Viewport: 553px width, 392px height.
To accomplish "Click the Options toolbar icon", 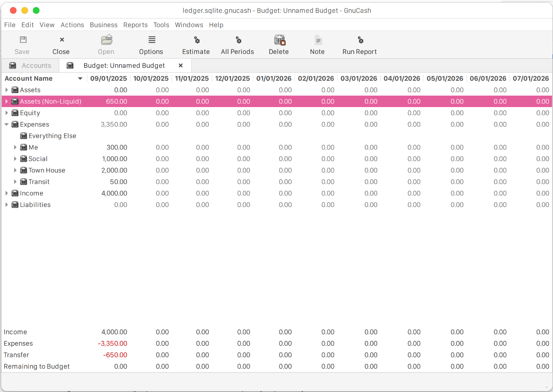I will click(x=152, y=40).
